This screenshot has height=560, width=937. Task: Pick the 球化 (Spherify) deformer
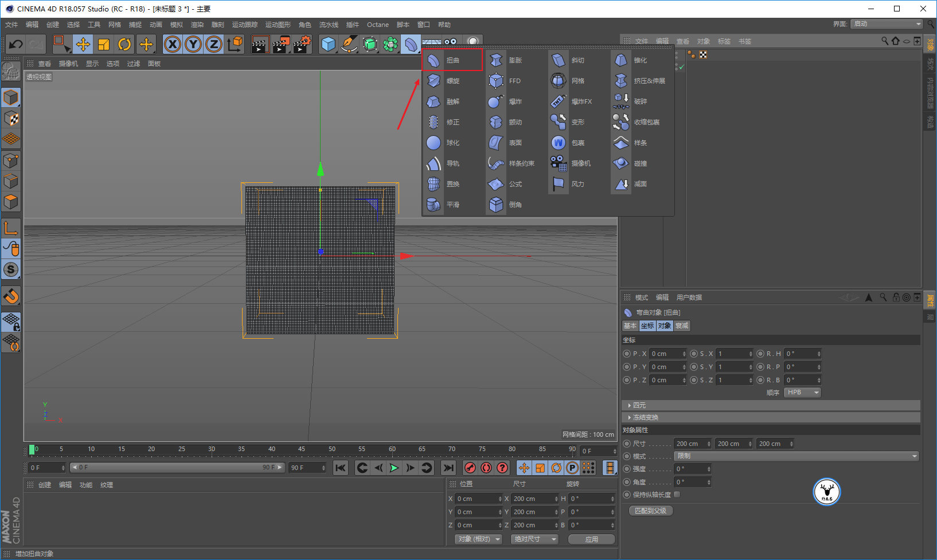click(444, 143)
